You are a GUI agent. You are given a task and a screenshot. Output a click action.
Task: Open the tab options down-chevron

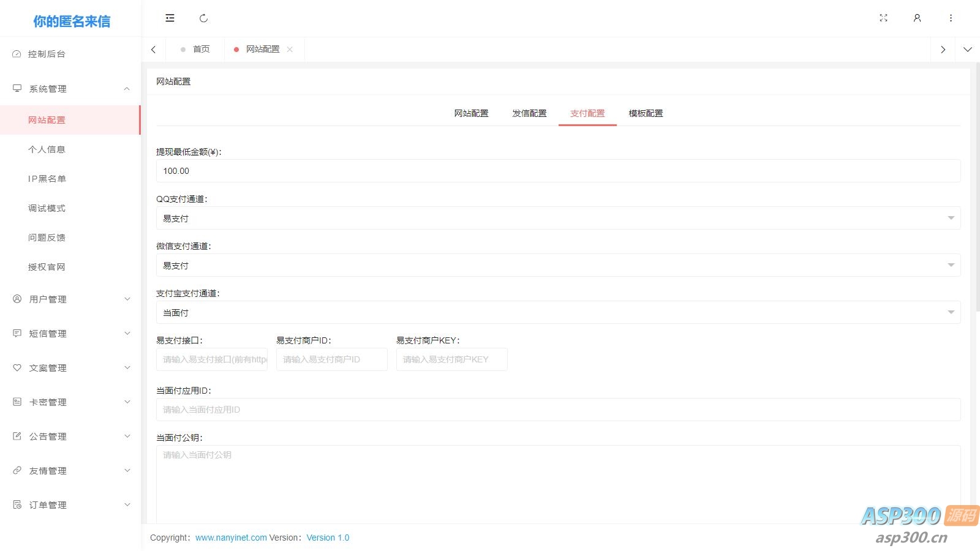967,50
